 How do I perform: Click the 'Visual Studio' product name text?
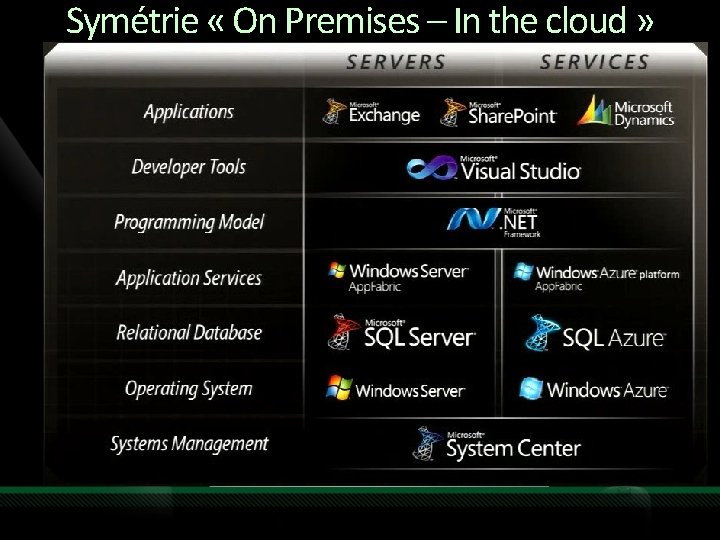(x=521, y=171)
